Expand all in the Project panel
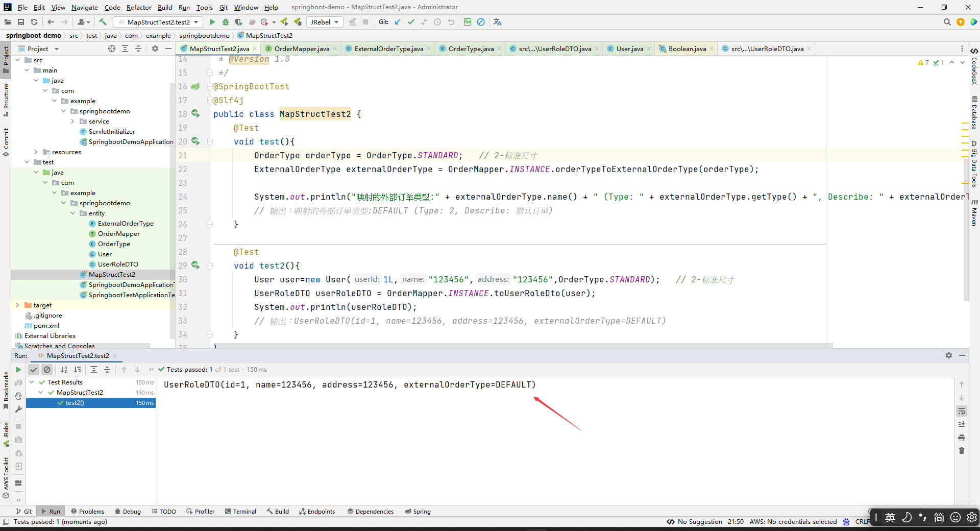Screen dimensions: 980x531 [x=125, y=49]
